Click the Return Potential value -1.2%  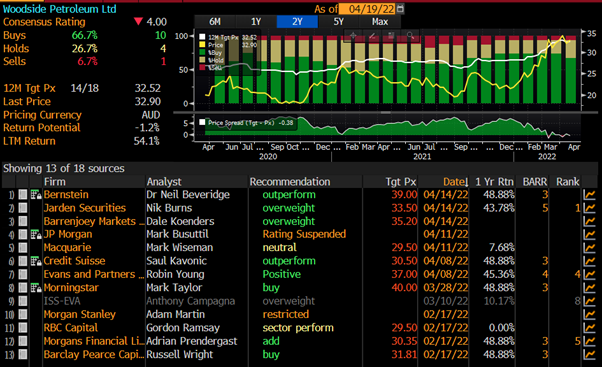coord(147,127)
